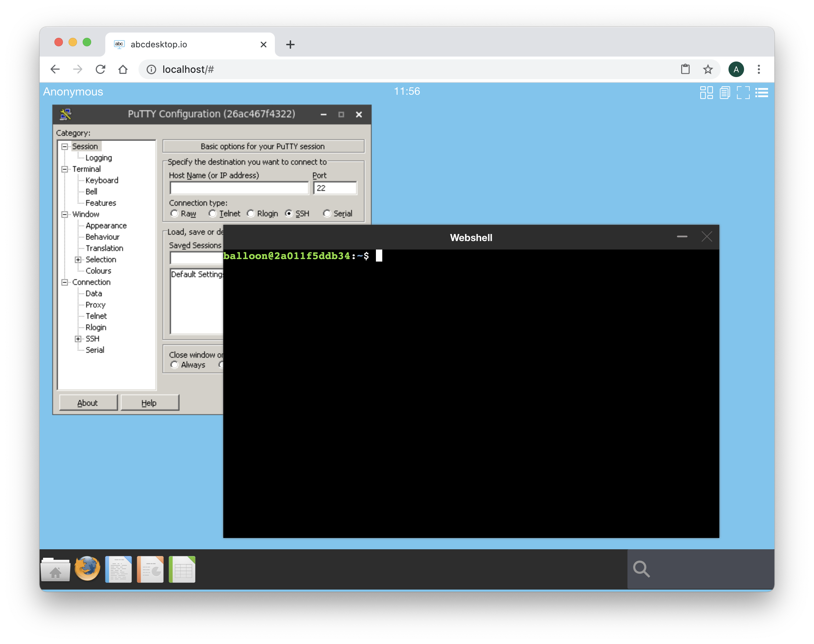Click the Webshell terminal prompt
This screenshot has width=814, height=644.
click(x=296, y=256)
